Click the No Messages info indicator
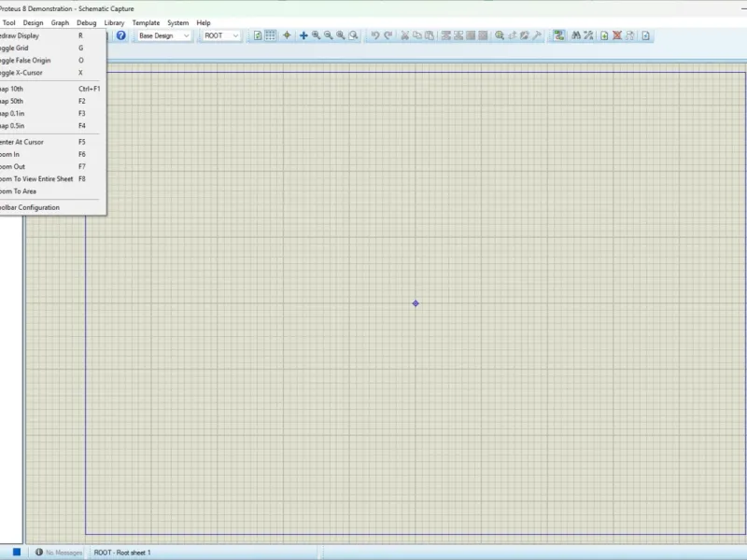 [59, 553]
